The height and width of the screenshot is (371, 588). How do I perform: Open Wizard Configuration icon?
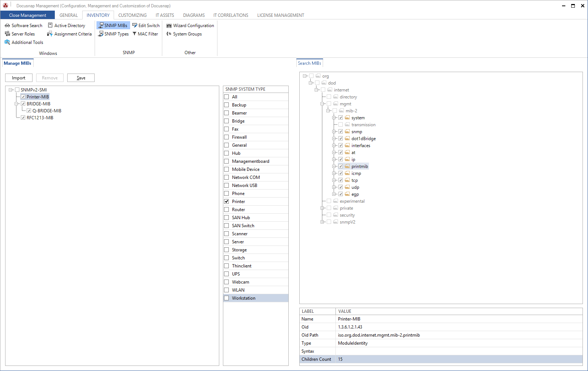point(169,26)
